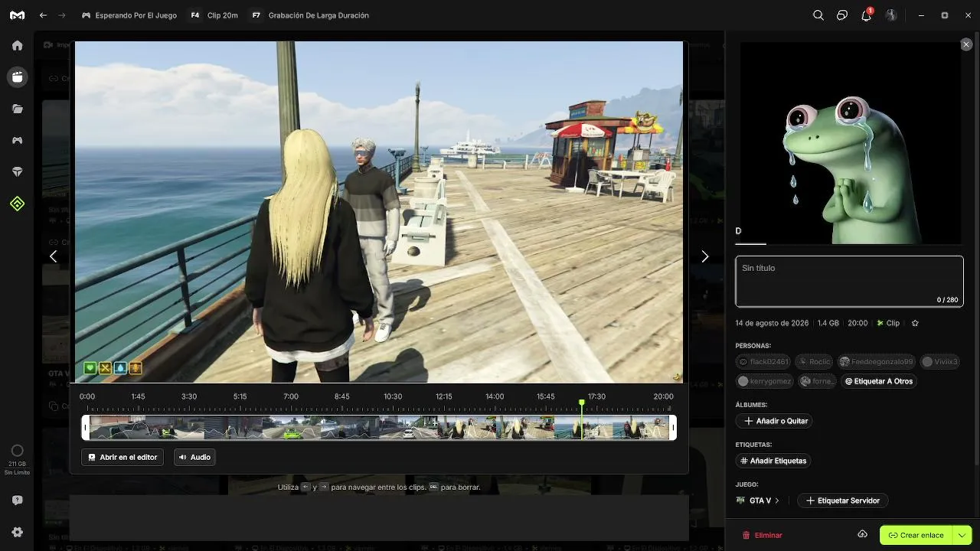Click Etiquetar A Otros button
This screenshot has height=551, width=980.
click(879, 381)
